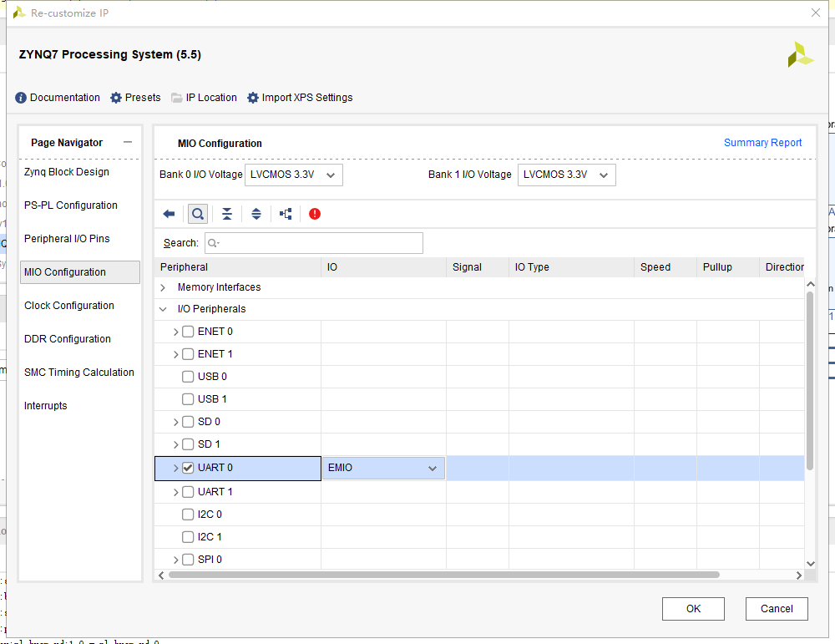
Task: Collapse the Page Navigator with minus icon
Action: click(127, 142)
